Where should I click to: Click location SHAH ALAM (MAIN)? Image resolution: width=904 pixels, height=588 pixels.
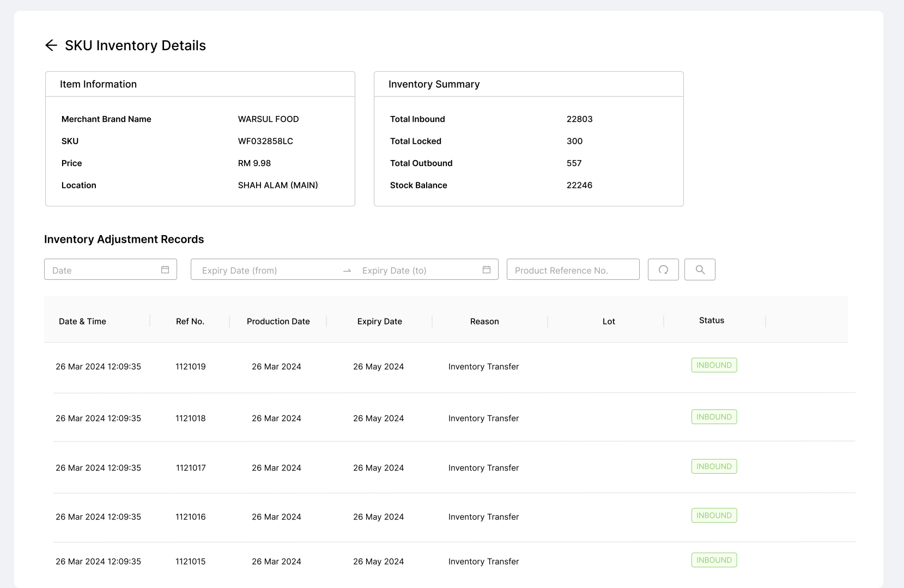tap(278, 185)
